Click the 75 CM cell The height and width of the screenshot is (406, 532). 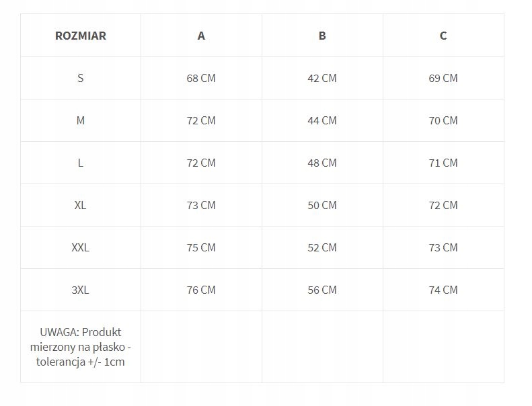pos(201,247)
